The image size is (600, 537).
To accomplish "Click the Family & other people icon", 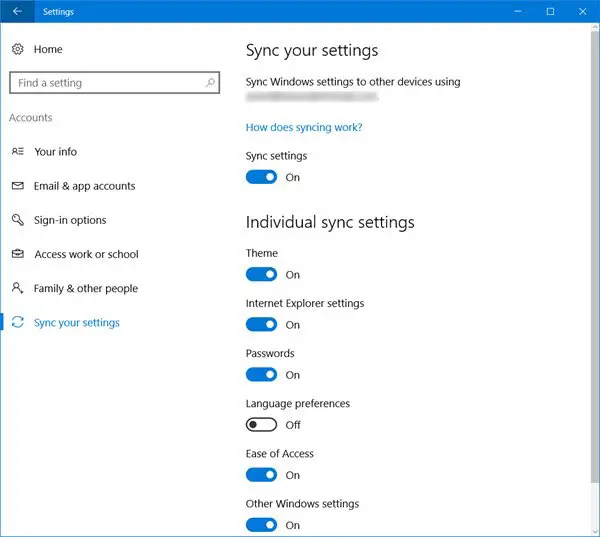I will pyautogui.click(x=17, y=288).
